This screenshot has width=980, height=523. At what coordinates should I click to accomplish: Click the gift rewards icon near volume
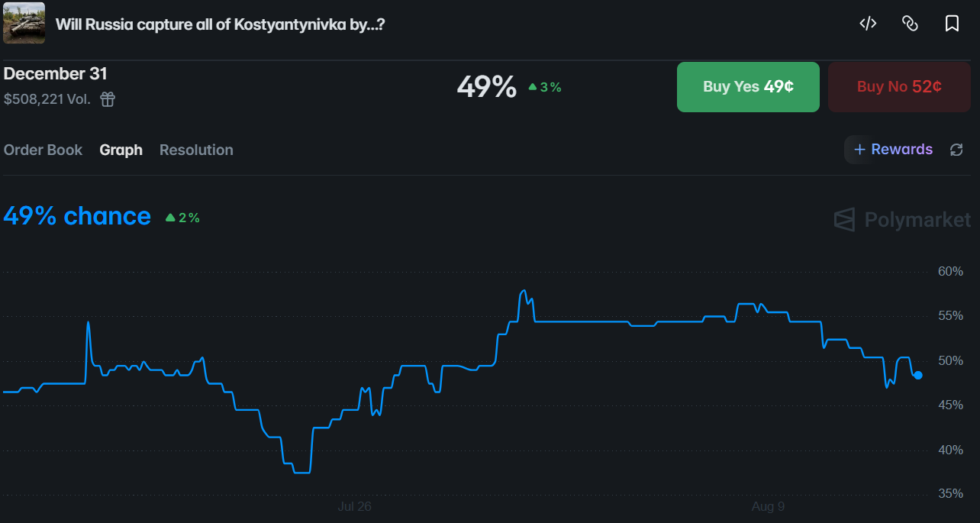(x=108, y=99)
